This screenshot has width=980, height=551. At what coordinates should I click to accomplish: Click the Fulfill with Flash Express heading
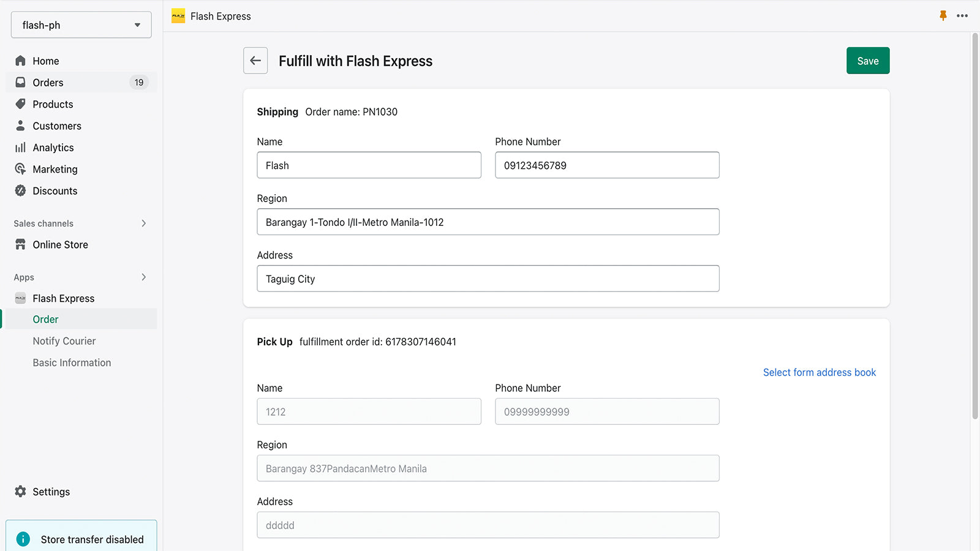tap(355, 61)
